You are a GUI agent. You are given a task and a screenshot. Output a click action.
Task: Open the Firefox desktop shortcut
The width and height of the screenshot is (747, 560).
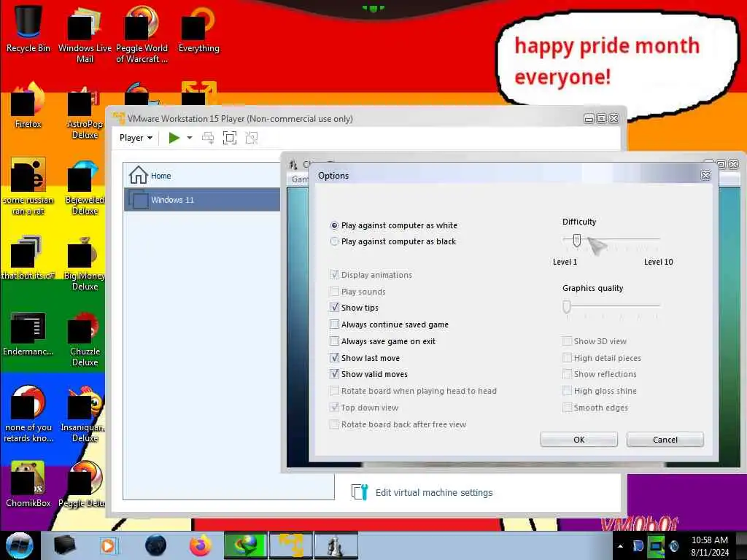pyautogui.click(x=28, y=105)
